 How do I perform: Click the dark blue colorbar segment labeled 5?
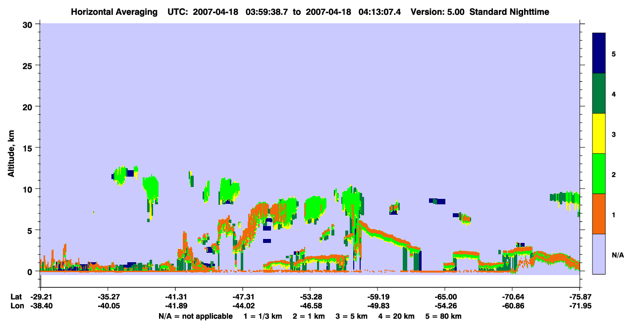tap(599, 53)
